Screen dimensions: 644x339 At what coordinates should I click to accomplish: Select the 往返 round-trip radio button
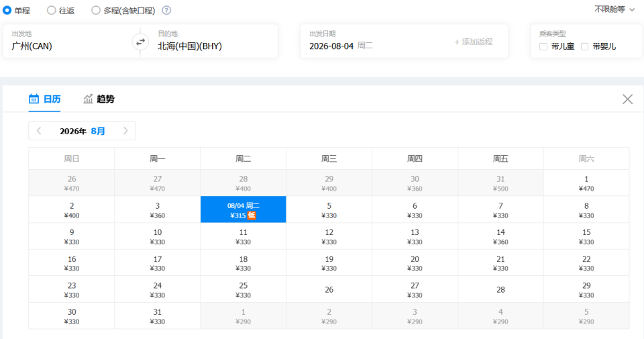tap(52, 10)
